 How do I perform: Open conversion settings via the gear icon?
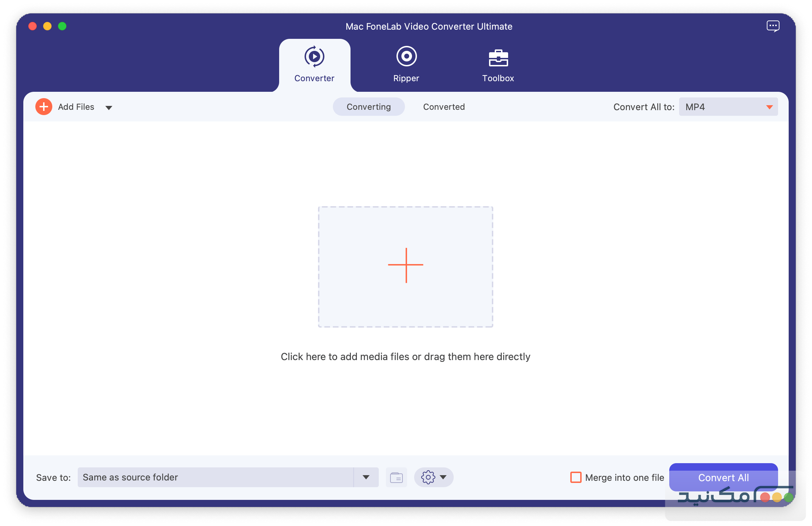point(428,477)
